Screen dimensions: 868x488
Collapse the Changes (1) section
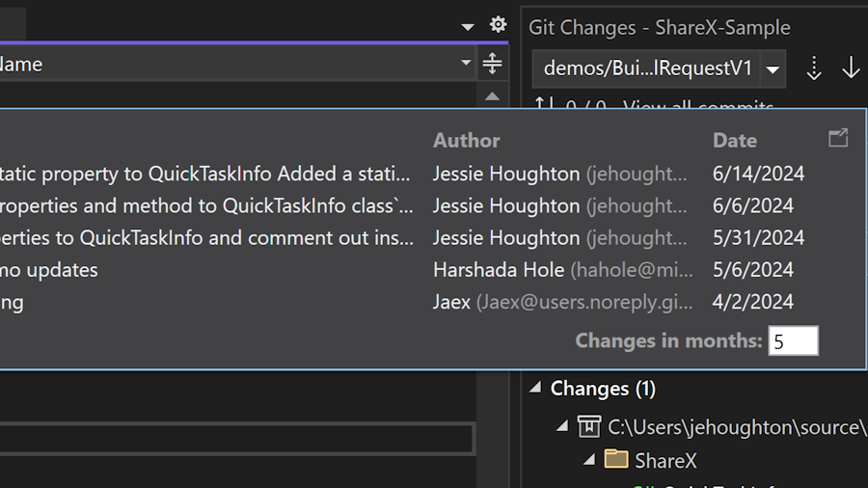[x=535, y=389]
